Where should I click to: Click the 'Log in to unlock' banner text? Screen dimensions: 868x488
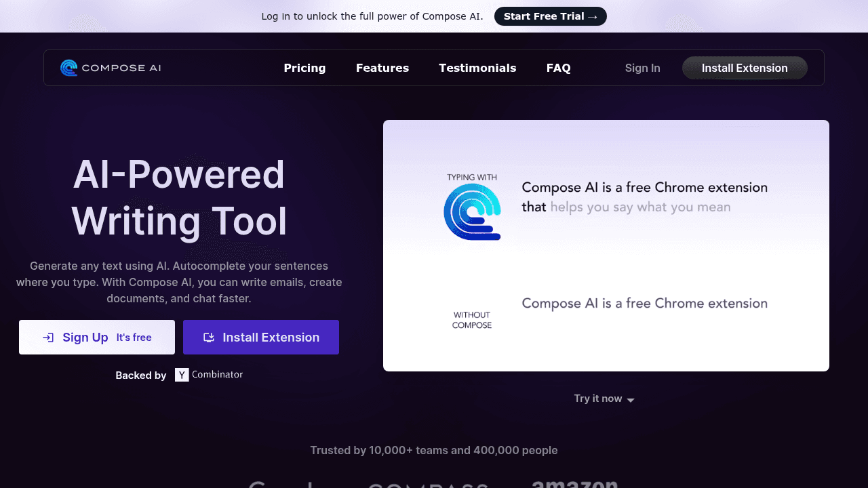tap(372, 16)
